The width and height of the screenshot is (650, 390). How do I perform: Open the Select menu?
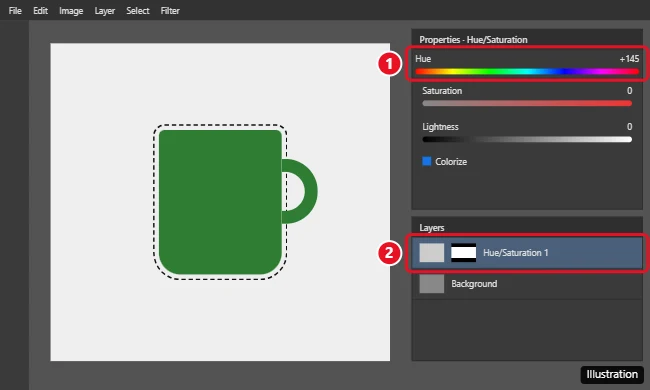[138, 11]
